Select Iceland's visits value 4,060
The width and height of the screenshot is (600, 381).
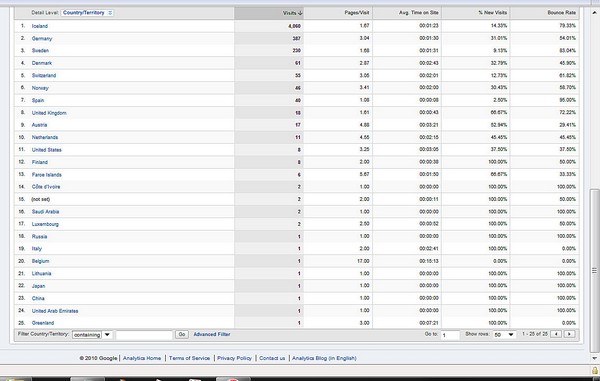click(294, 26)
